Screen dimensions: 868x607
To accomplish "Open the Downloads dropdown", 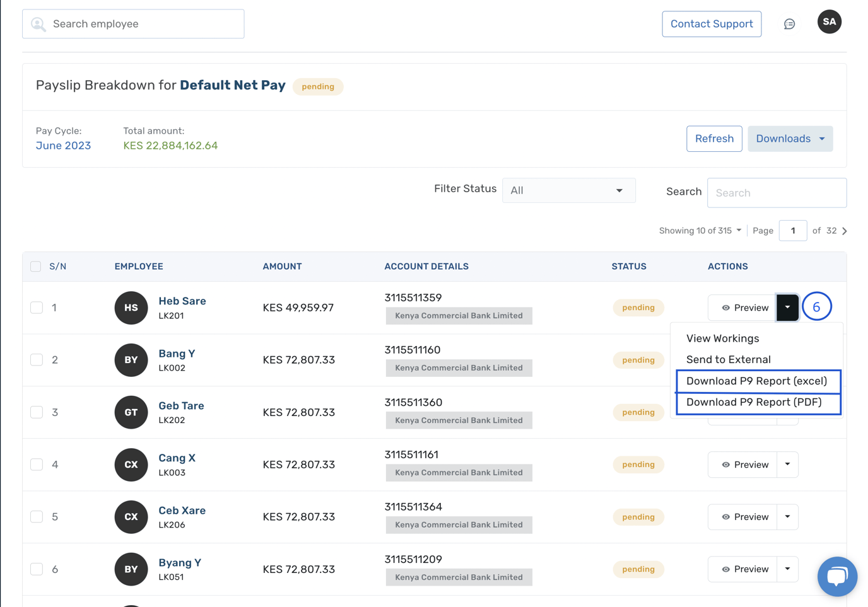I will (x=790, y=138).
